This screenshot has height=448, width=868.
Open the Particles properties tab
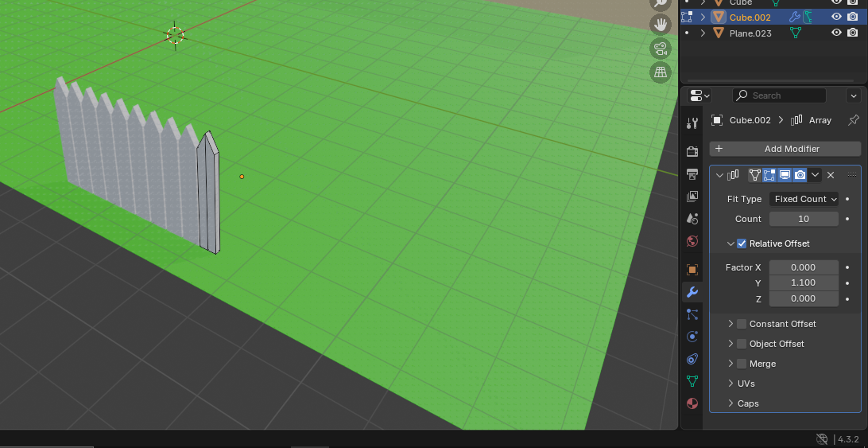[692, 314]
